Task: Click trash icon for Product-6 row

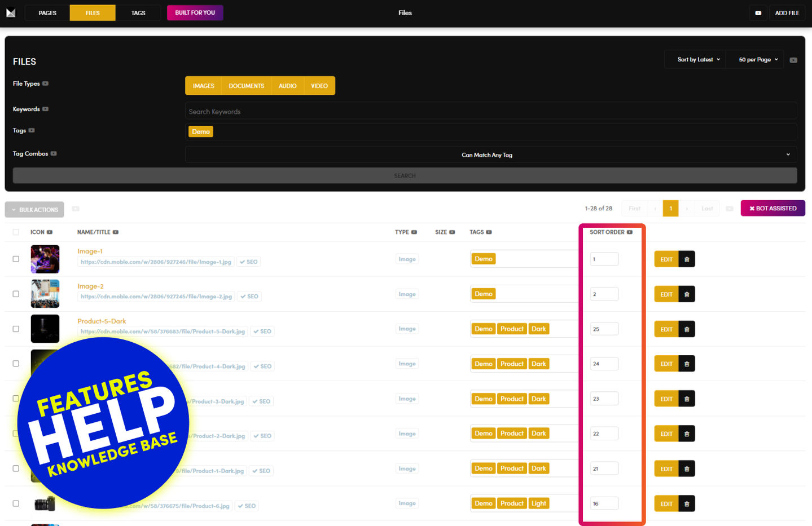Action: click(686, 504)
